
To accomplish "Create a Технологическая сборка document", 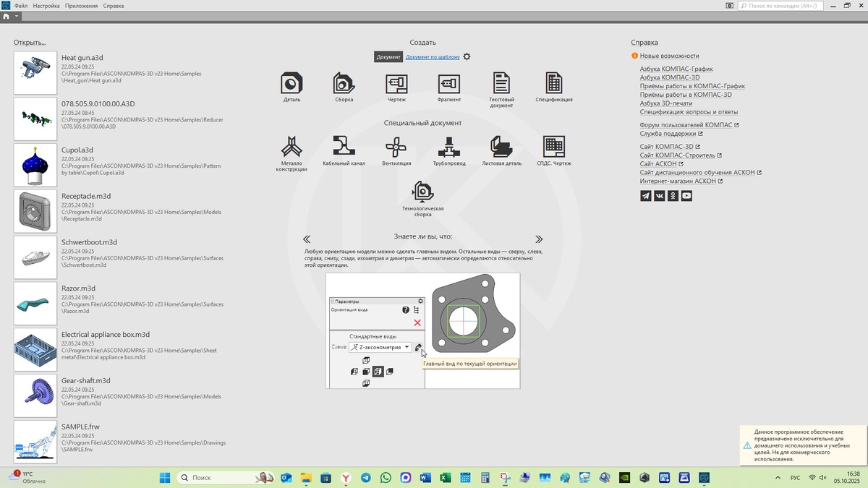I will (x=423, y=199).
